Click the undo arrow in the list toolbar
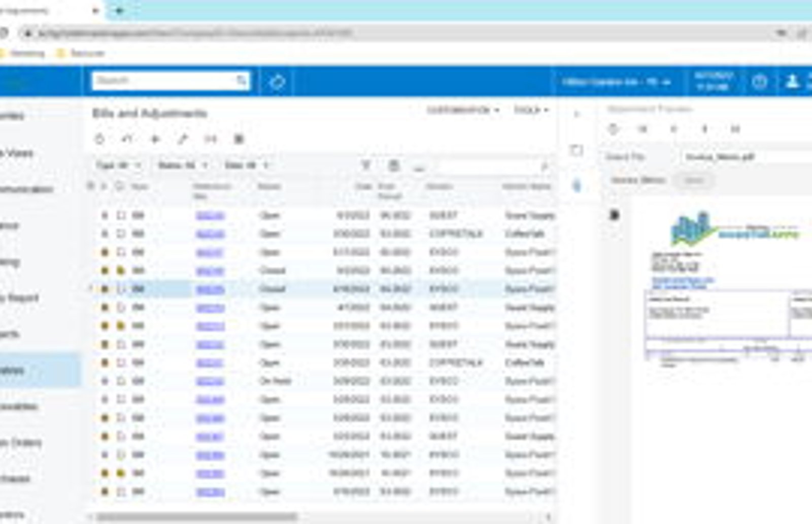Image resolution: width=812 pixels, height=524 pixels. point(127,139)
